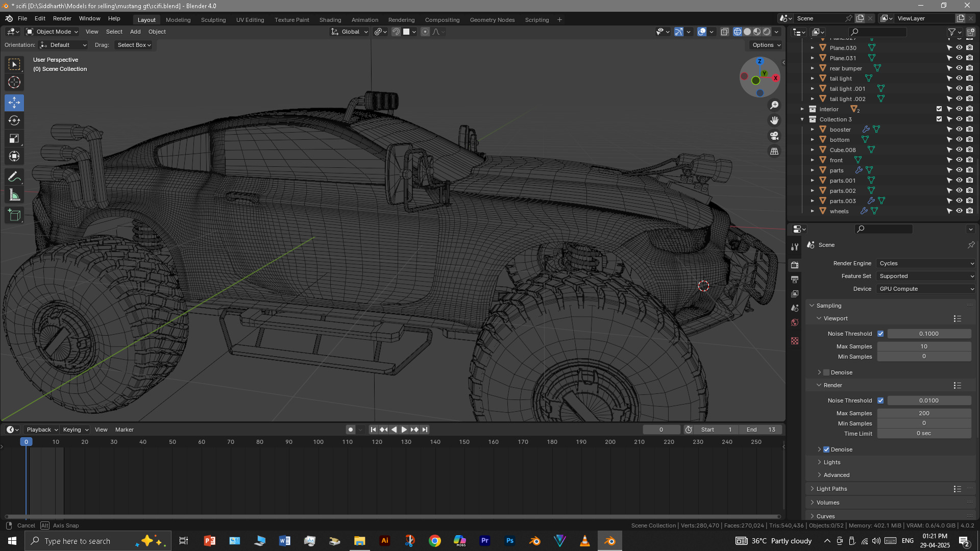Hide the wheels object in viewport
980x551 pixels.
tap(959, 211)
